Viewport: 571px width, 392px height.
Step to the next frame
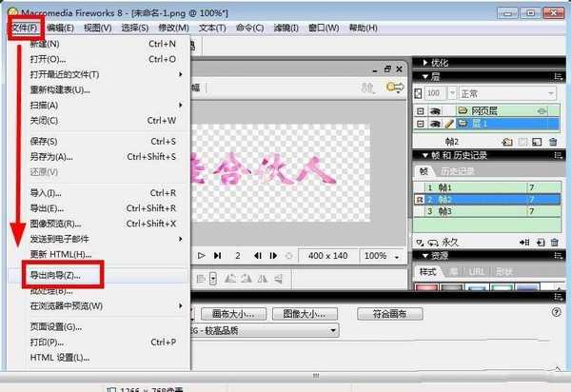click(274, 256)
